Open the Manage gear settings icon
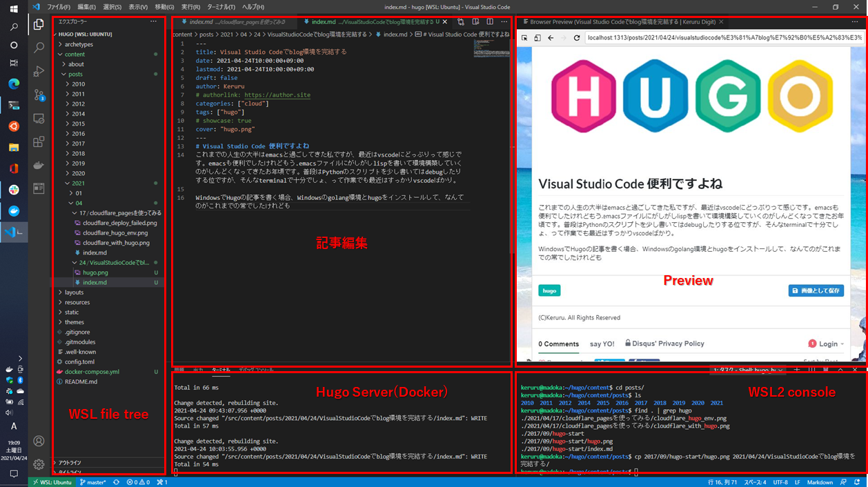 39,464
